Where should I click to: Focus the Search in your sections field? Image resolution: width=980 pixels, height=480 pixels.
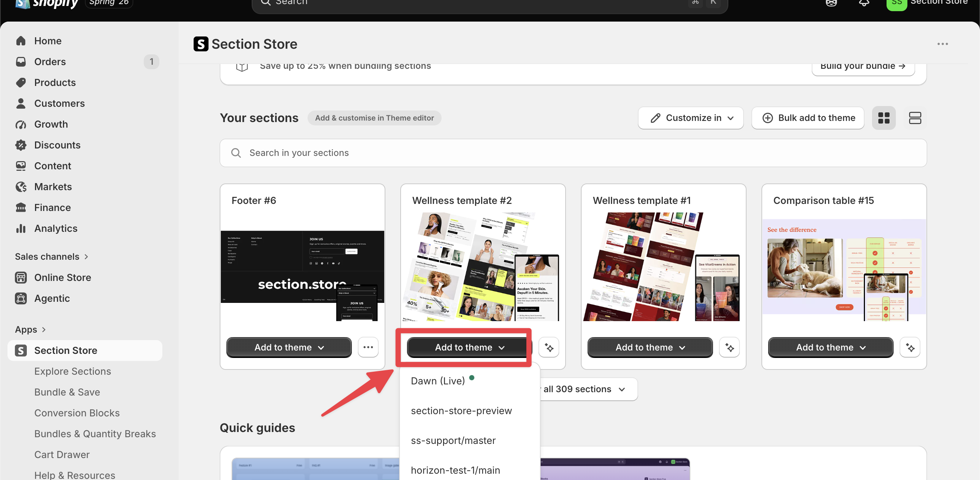click(x=573, y=153)
